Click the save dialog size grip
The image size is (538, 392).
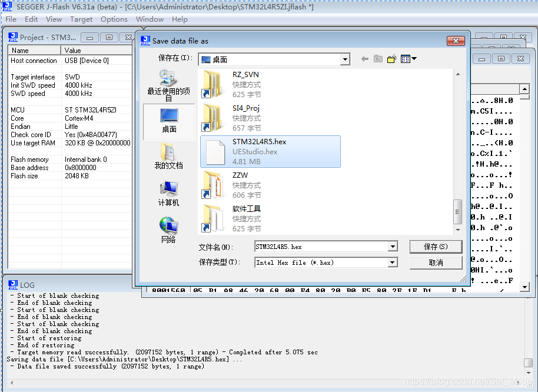pyautogui.click(x=463, y=279)
